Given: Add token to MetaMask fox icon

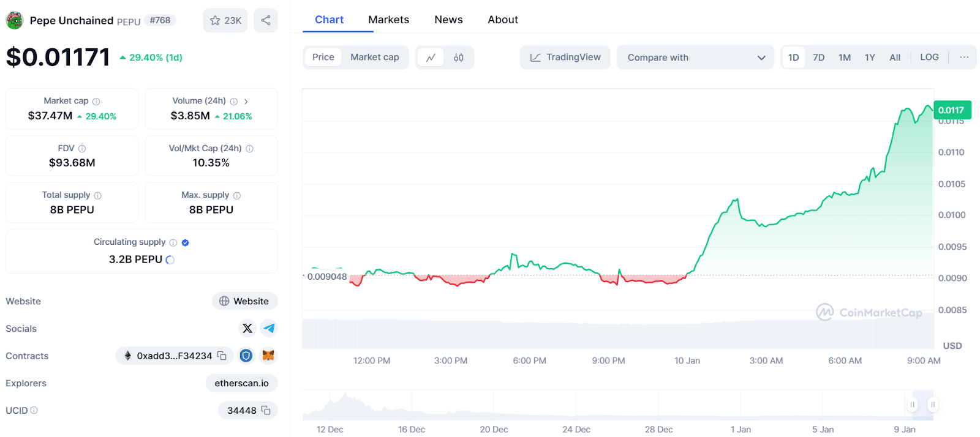Looking at the screenshot, I should tap(268, 356).
